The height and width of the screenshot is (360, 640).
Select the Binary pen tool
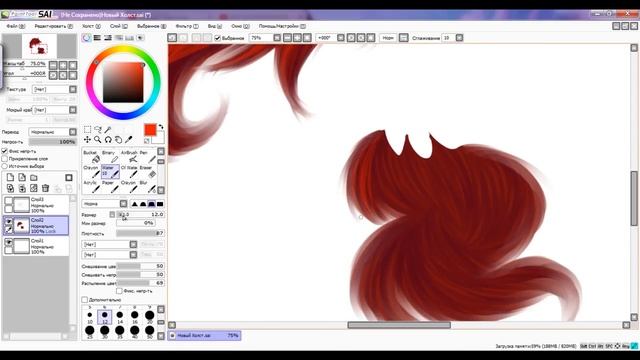click(x=110, y=156)
